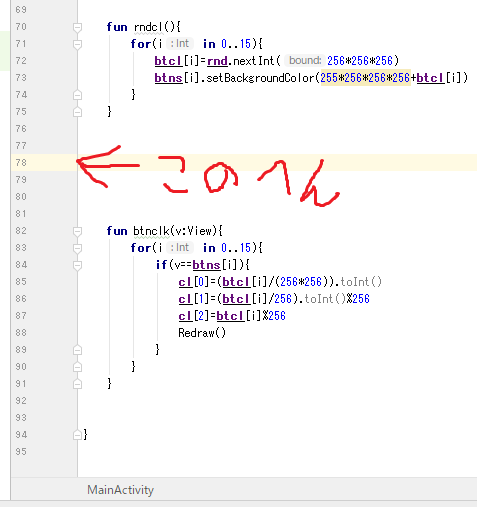
Task: Click the fold end marker on line 89
Action: pos(77,350)
